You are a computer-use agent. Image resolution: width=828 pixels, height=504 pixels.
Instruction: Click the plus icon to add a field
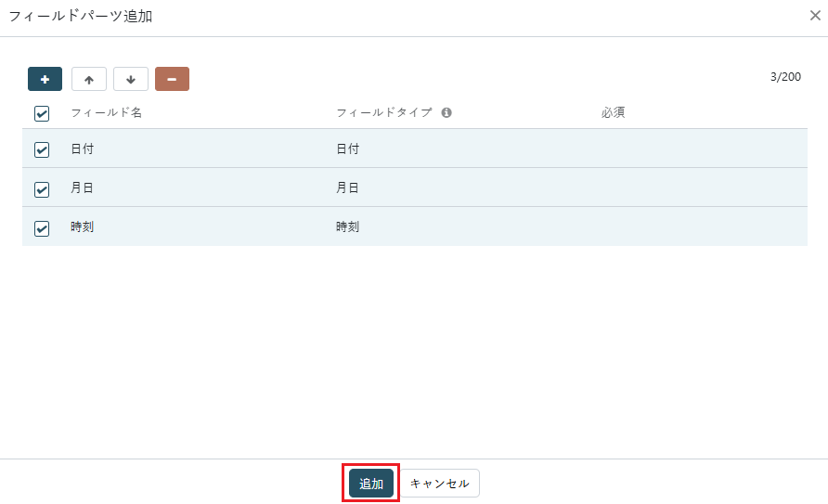pos(45,79)
